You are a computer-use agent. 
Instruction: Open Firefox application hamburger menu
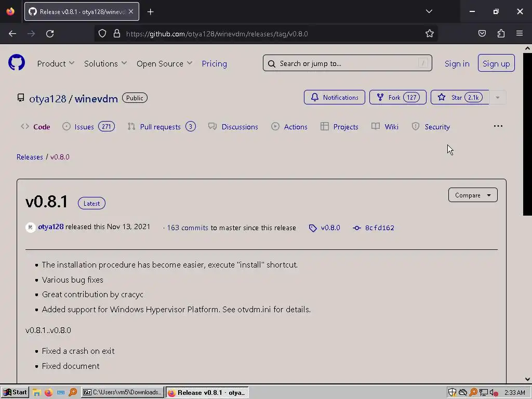click(x=520, y=33)
